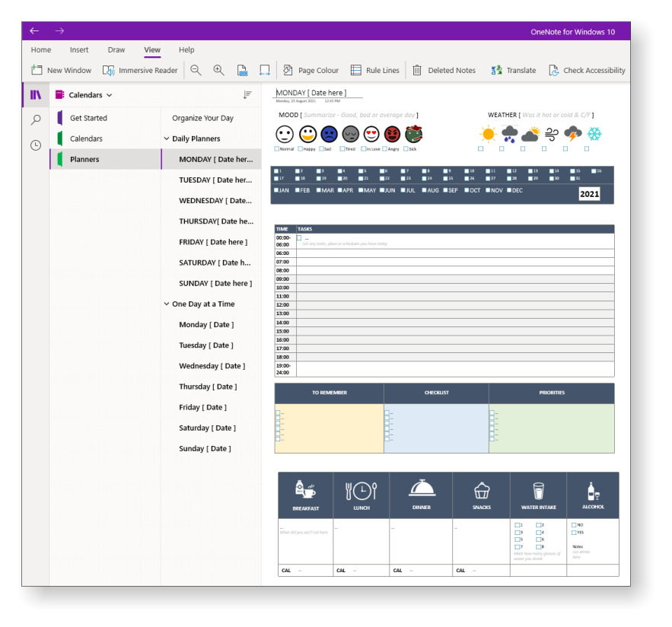Click the snowflake weather icon
The image size is (672, 627).
click(594, 134)
